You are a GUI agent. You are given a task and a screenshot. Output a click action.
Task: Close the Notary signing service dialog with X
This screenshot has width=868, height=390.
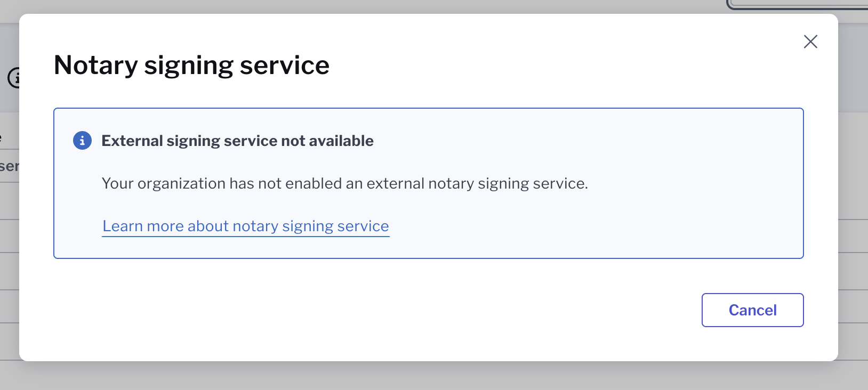coord(810,42)
